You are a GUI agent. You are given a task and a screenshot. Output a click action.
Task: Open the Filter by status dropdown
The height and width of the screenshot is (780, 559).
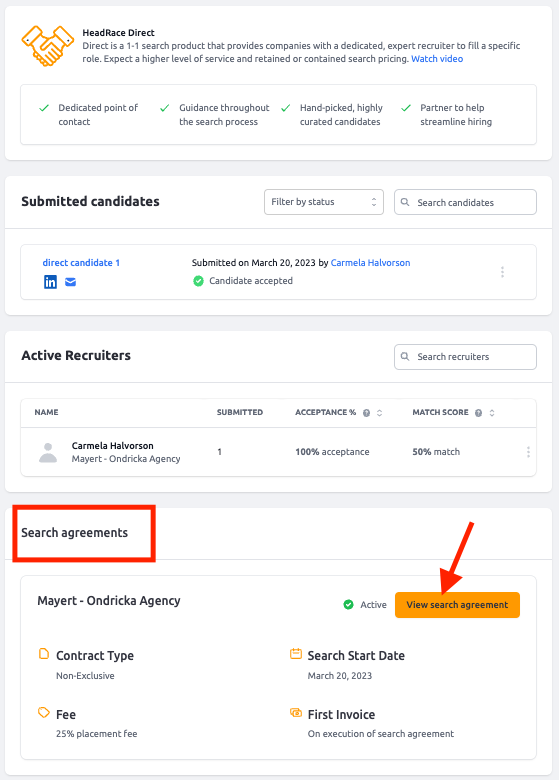click(x=324, y=202)
